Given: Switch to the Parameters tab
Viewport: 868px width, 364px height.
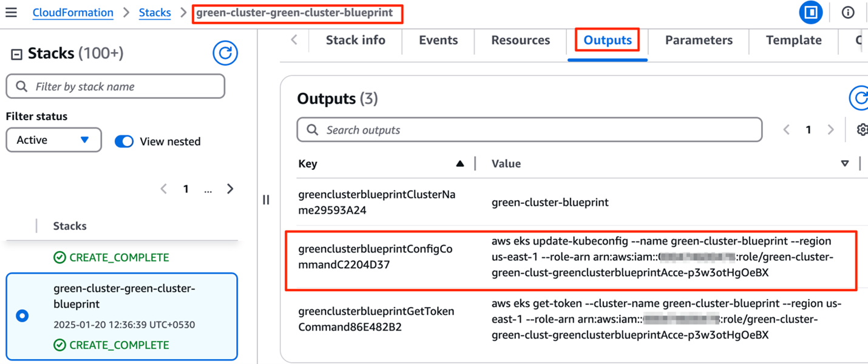Looking at the screenshot, I should [699, 40].
